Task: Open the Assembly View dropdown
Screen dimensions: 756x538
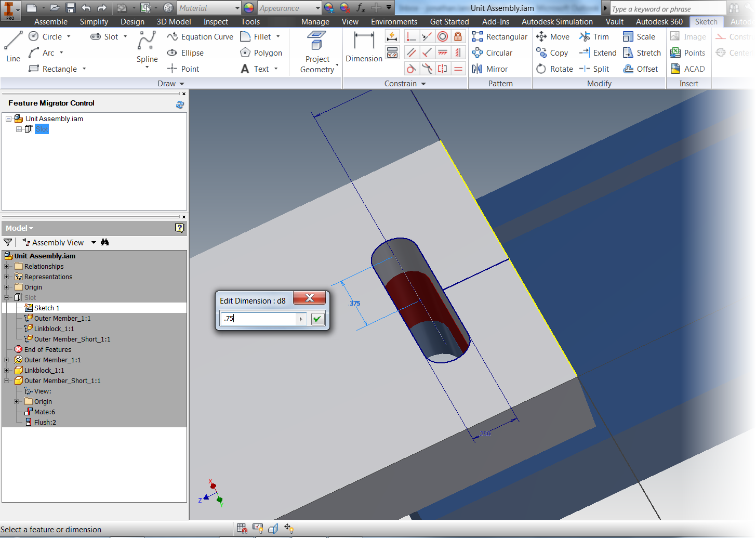Action: point(94,242)
